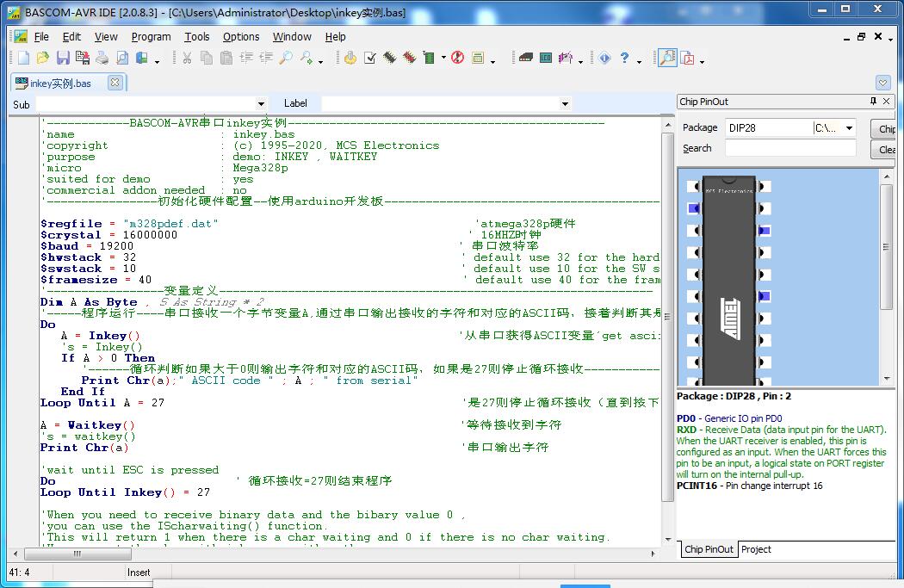Click the '41: 4' cursor position indicator
Screen dimensions: 904x588
[19, 573]
